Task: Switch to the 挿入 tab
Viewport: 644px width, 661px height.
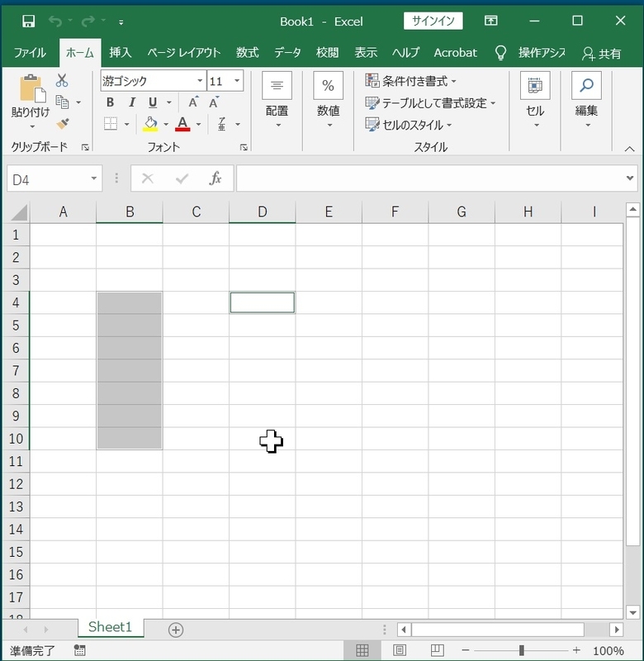Action: tap(120, 53)
